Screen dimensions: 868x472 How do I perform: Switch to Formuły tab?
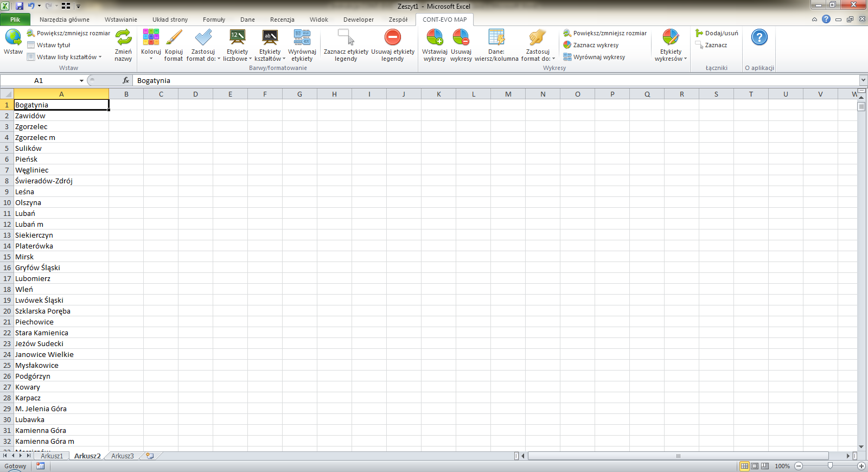[x=214, y=20]
